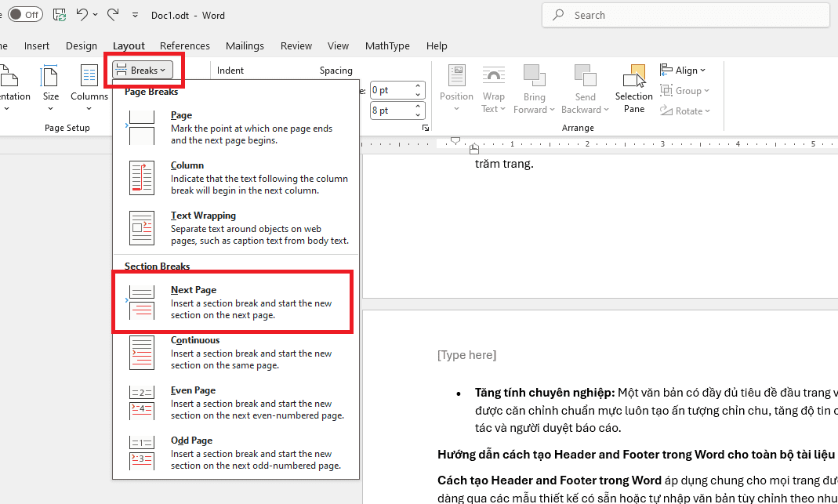Click the Even Page thumbnail icon
Screen dimensions: 838x504
[x=142, y=402]
